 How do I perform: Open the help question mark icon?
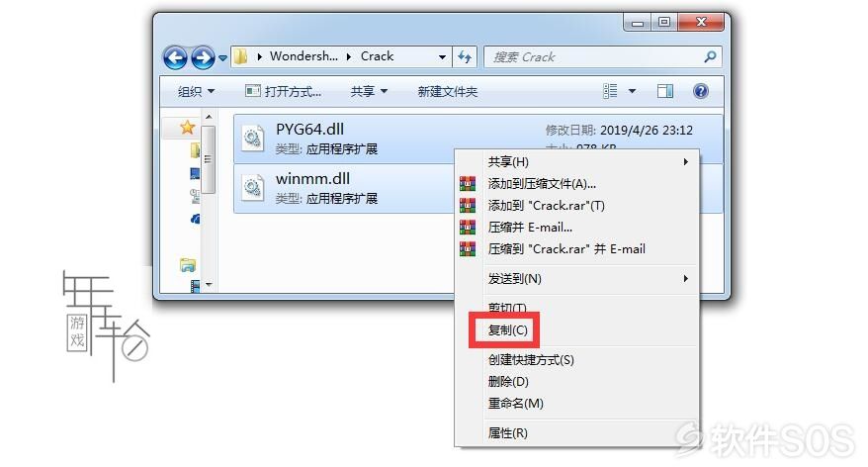[x=700, y=91]
